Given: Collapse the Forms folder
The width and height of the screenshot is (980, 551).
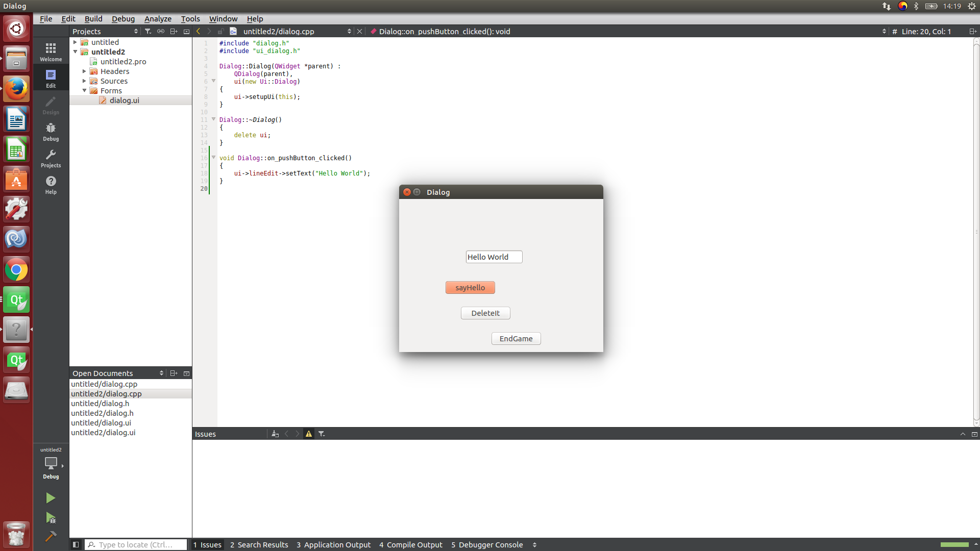Looking at the screenshot, I should tap(84, 91).
